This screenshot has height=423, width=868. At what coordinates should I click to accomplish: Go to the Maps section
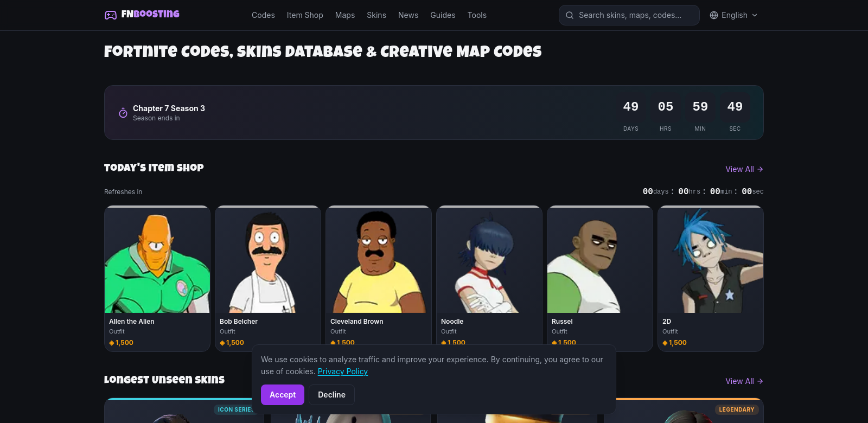pos(345,15)
